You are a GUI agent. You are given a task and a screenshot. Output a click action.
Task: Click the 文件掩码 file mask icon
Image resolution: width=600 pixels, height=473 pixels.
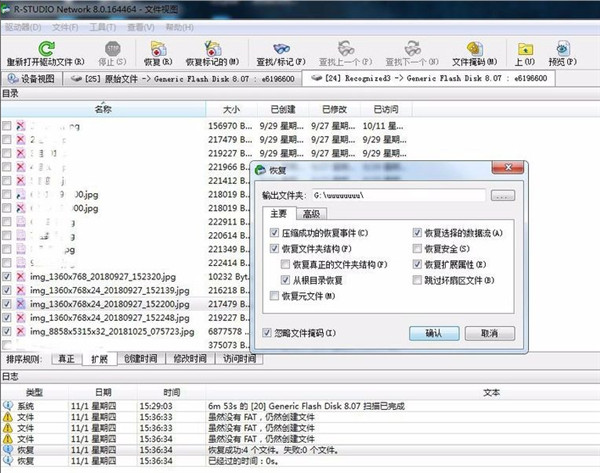click(x=474, y=49)
